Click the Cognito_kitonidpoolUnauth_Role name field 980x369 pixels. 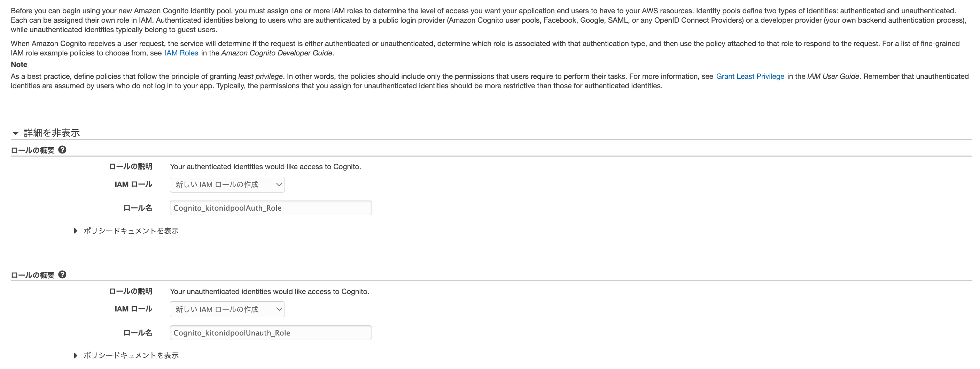[x=271, y=332]
